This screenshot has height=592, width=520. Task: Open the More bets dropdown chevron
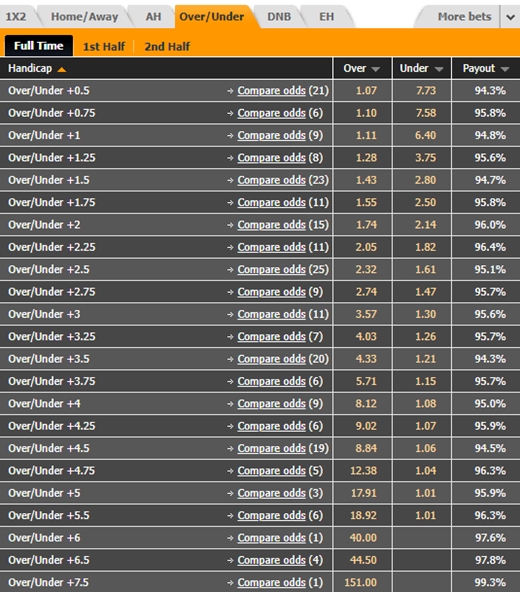[x=511, y=17]
